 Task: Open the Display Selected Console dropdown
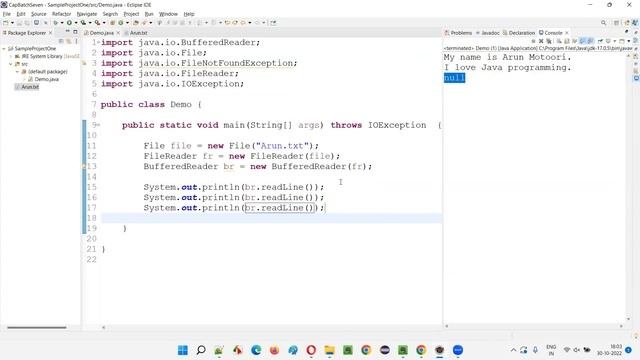(614, 41)
